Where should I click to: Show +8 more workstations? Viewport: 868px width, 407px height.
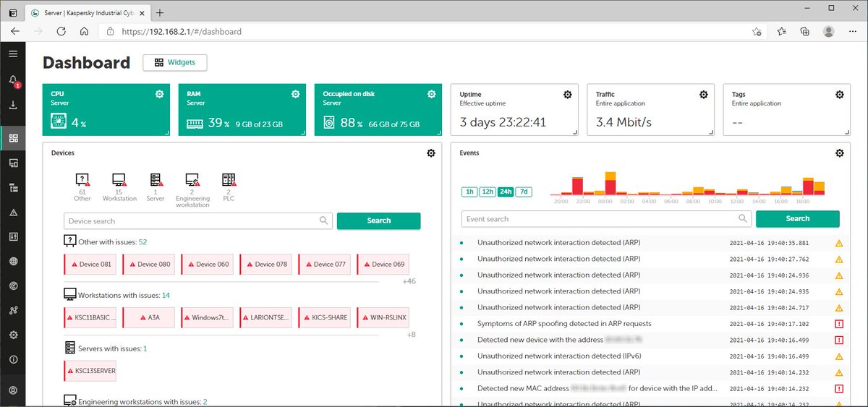(411, 335)
